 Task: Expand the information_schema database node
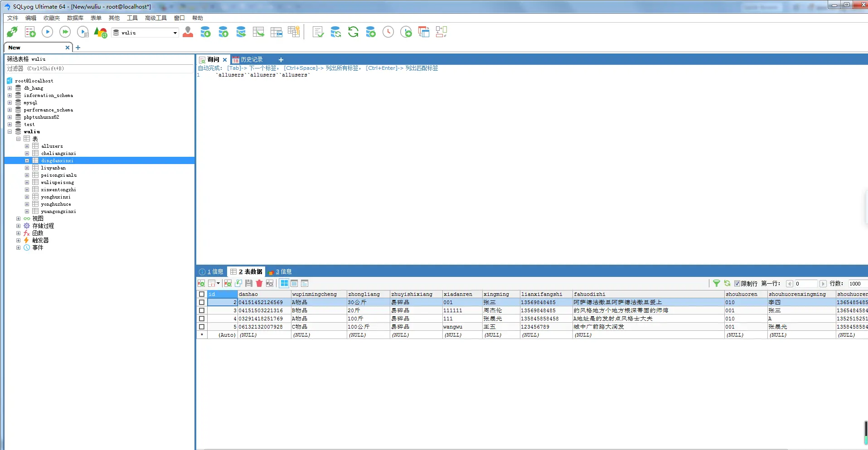click(10, 96)
